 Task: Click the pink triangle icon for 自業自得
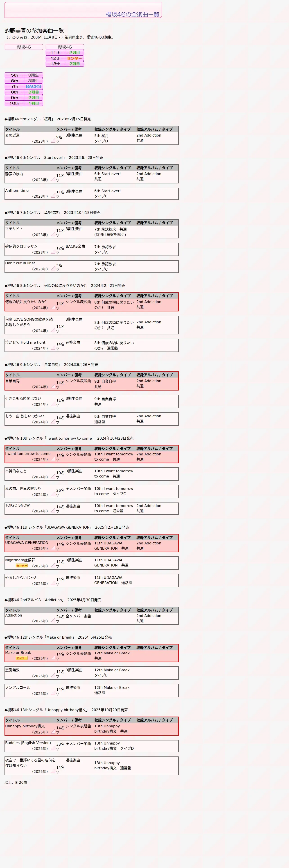[x=53, y=386]
